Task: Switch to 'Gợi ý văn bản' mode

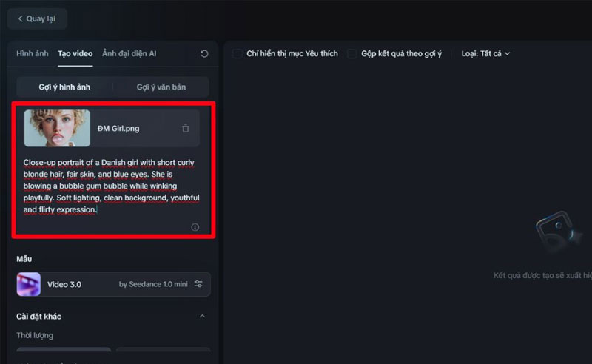Action: pyautogui.click(x=161, y=87)
